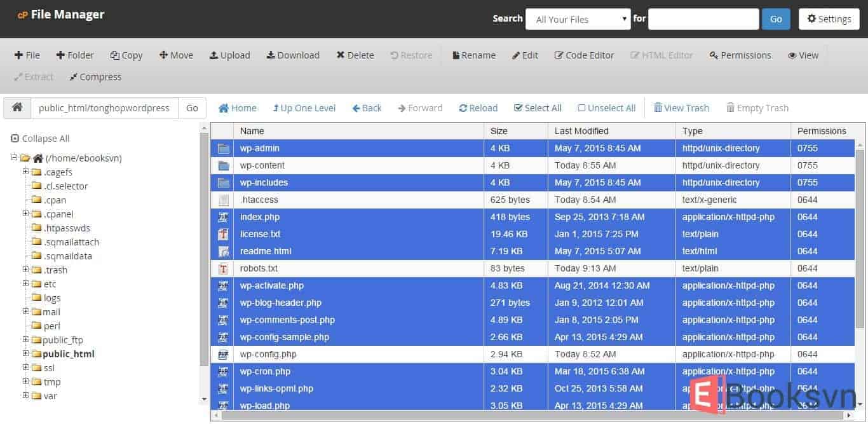This screenshot has height=424, width=868.
Task: Click Unselect All files
Action: point(607,108)
